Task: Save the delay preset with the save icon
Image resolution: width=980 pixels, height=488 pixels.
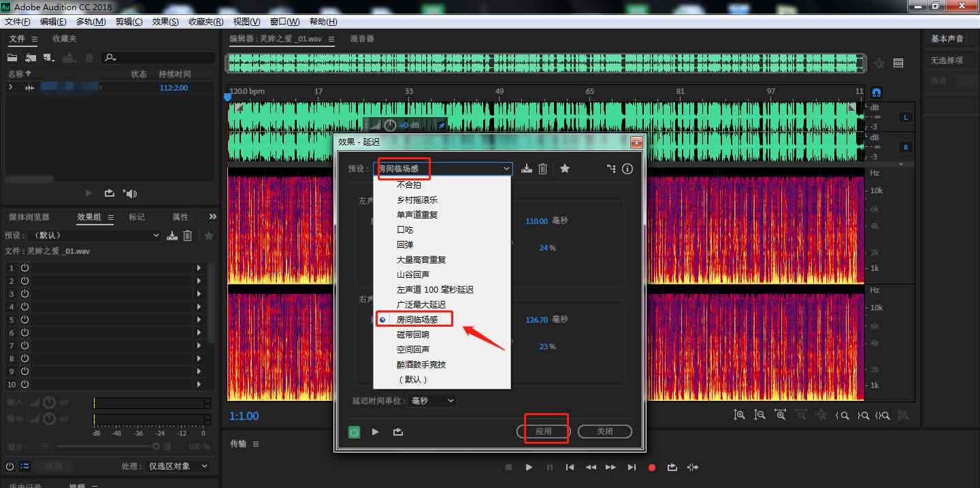Action: (x=526, y=169)
